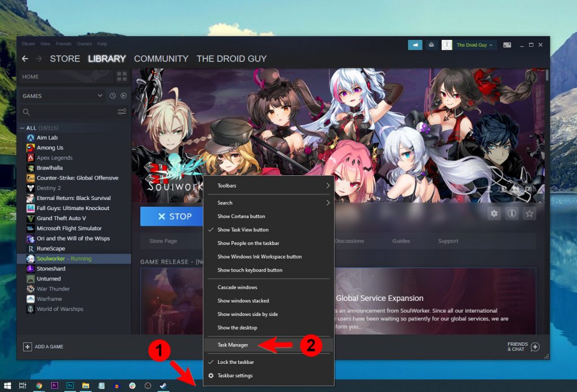Viewport: 577px width, 392px height.
Task: Open the Steam inbox envelope icon
Action: (432, 45)
